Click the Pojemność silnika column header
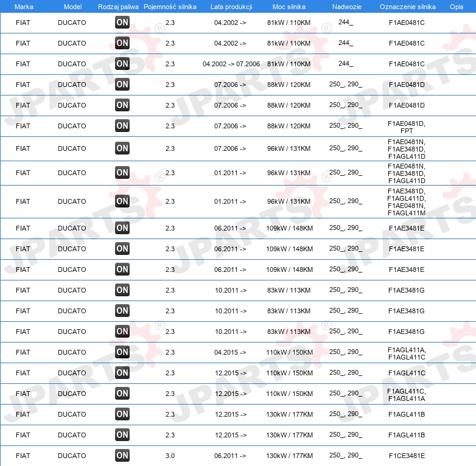Viewport: 476px width, 466px height. (x=170, y=7)
